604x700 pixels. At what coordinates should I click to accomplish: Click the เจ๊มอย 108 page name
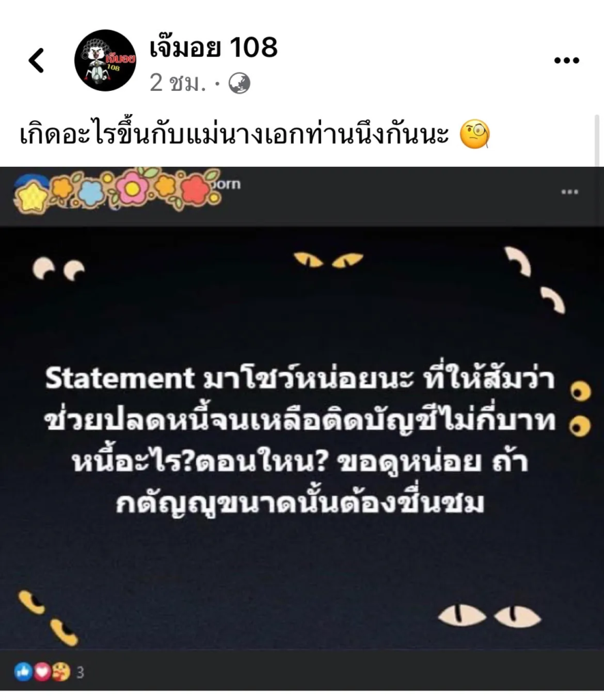click(x=213, y=46)
